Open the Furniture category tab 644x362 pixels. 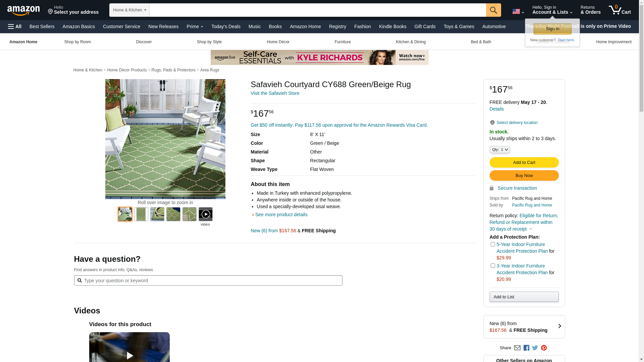pos(342,42)
